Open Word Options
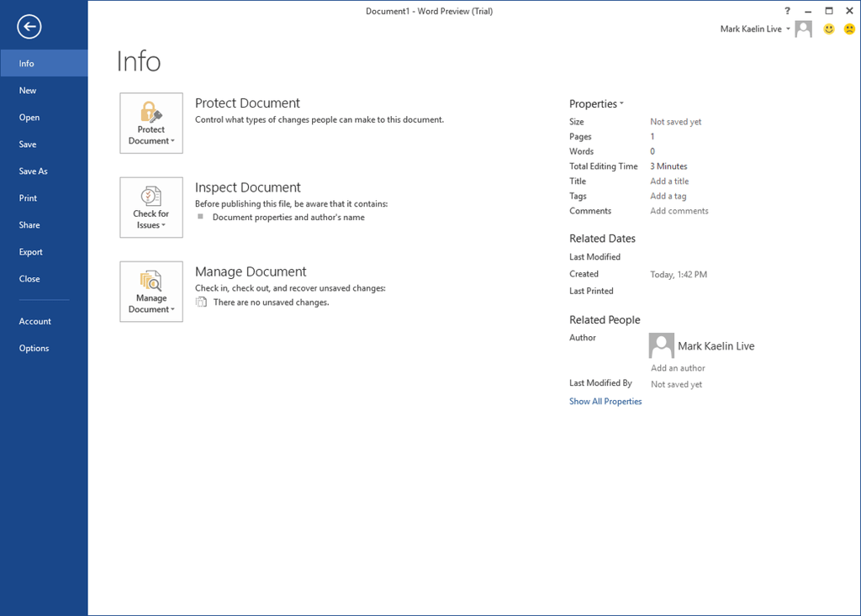 coord(44,348)
